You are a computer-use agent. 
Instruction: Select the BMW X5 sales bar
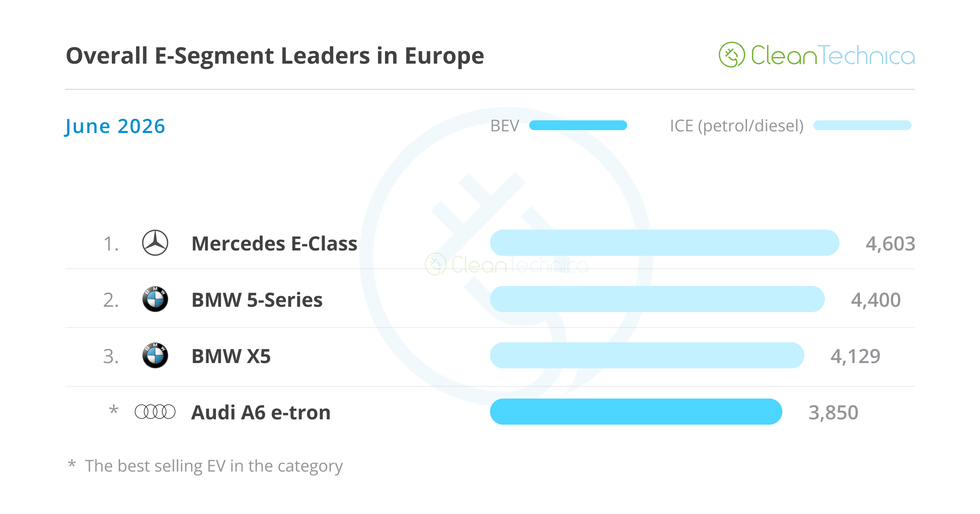pyautogui.click(x=647, y=355)
